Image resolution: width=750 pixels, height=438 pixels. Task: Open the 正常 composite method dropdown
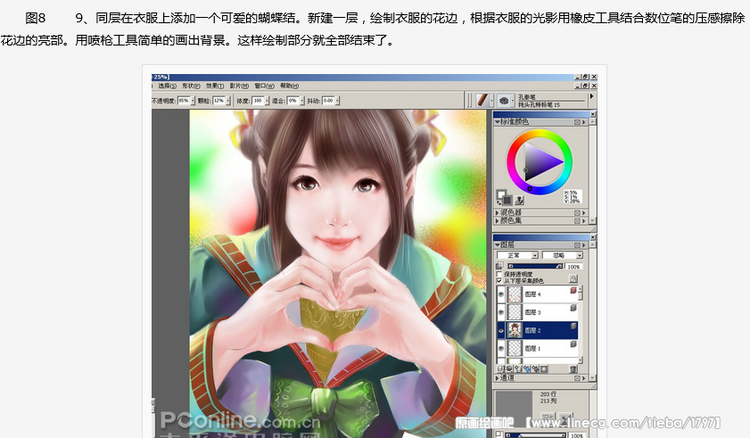click(518, 255)
